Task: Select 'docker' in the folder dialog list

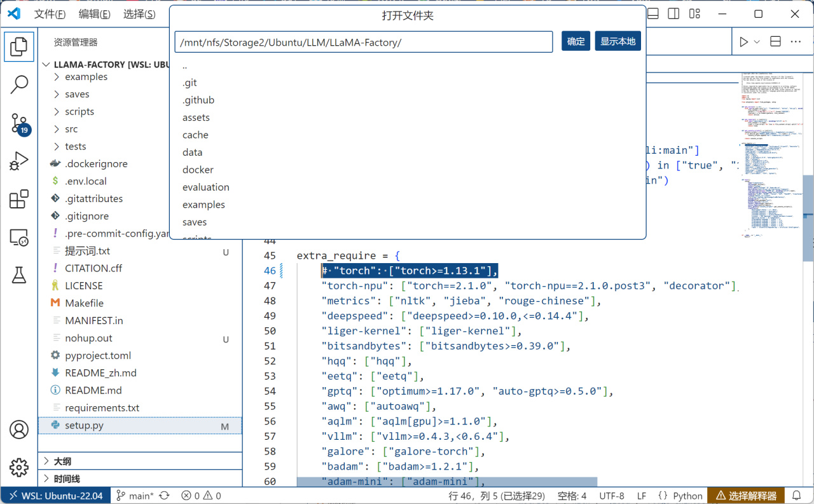Action: click(408, 170)
